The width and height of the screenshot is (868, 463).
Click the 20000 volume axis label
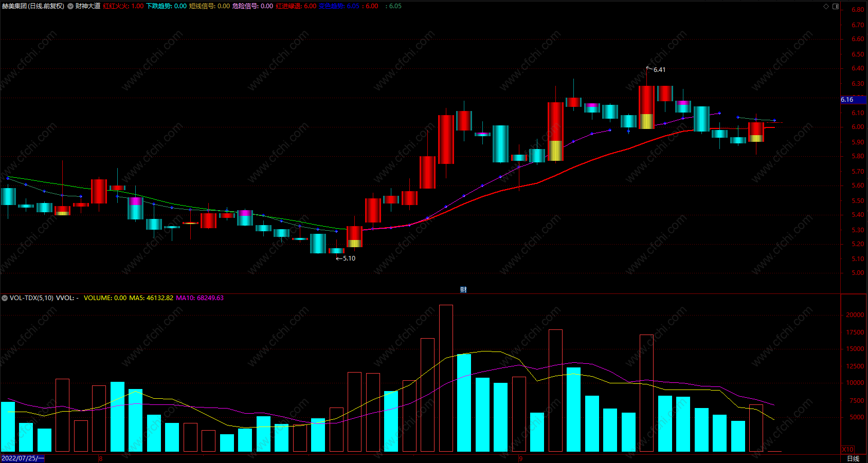pos(855,315)
